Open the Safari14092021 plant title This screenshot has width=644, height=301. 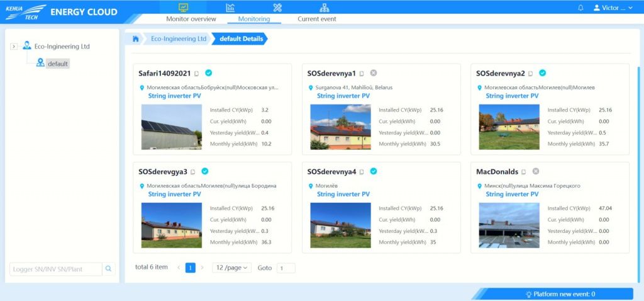pyautogui.click(x=165, y=73)
